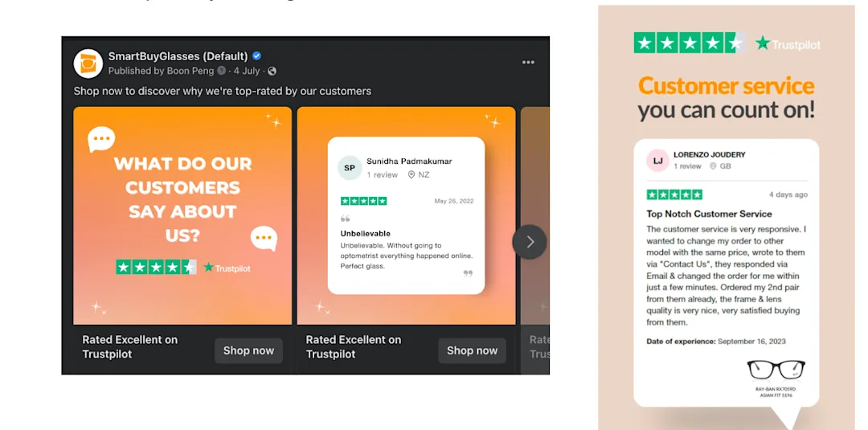This screenshot has height=430, width=868.
Task: Open the three-dot post options menu
Action: point(528,63)
